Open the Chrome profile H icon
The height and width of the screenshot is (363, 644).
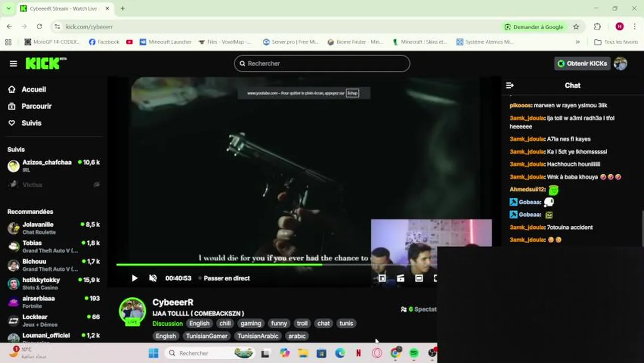[x=619, y=27]
